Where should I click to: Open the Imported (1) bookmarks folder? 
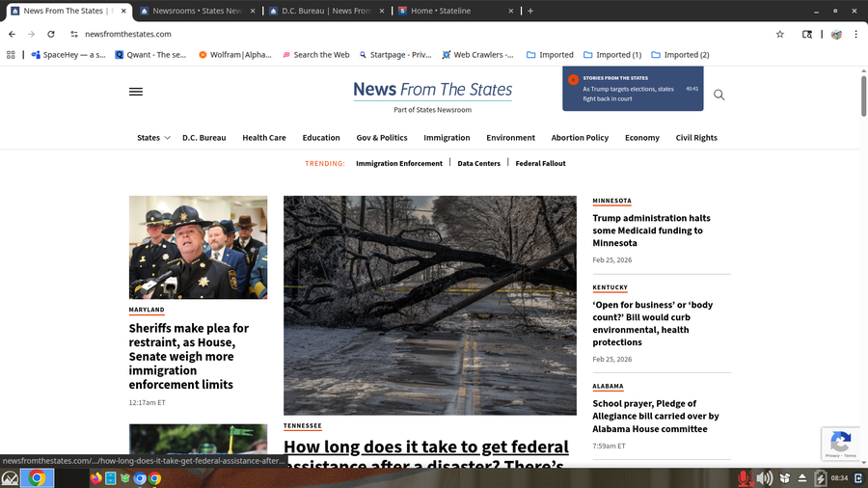click(611, 55)
